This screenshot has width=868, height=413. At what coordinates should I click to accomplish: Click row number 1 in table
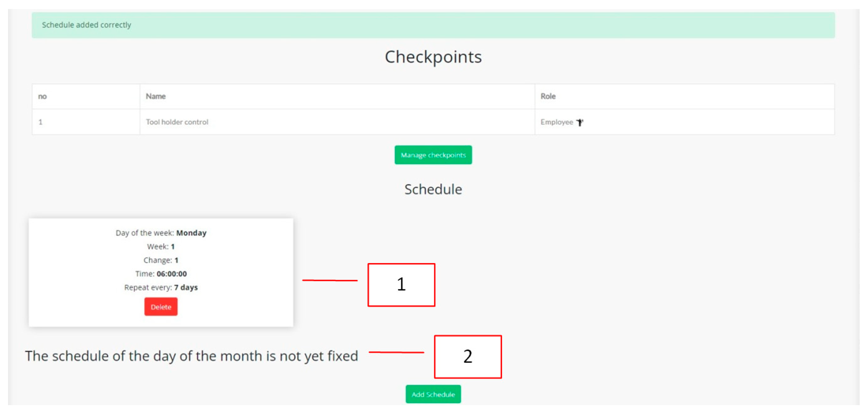pos(41,122)
